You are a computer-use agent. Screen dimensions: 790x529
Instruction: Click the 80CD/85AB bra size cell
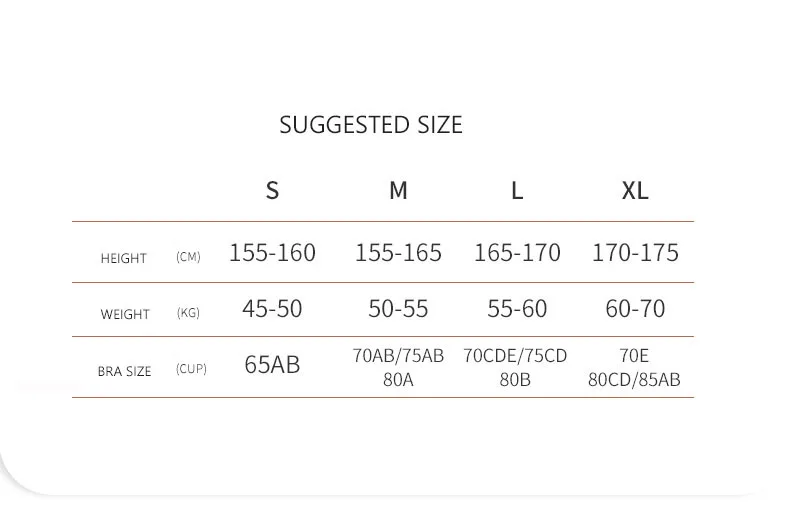(x=635, y=380)
